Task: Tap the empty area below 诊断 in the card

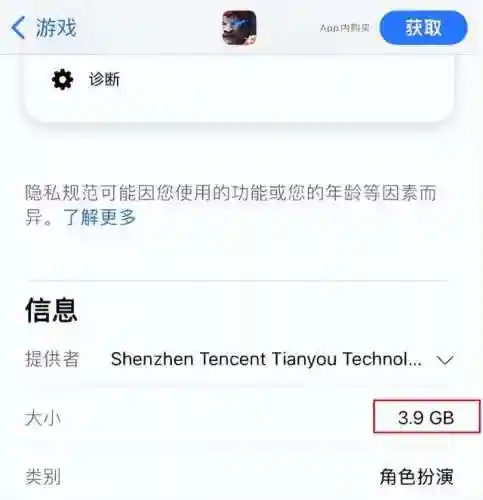Action: (239, 107)
